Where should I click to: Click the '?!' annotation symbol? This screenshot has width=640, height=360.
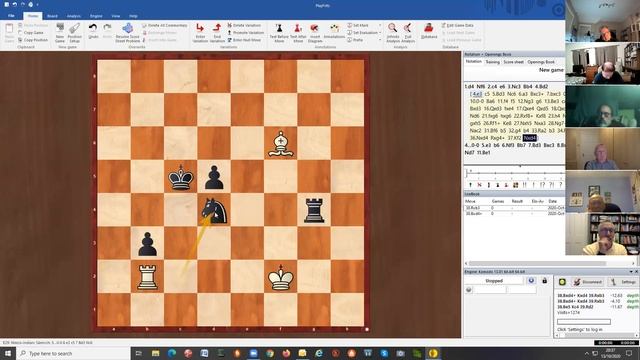(551, 185)
